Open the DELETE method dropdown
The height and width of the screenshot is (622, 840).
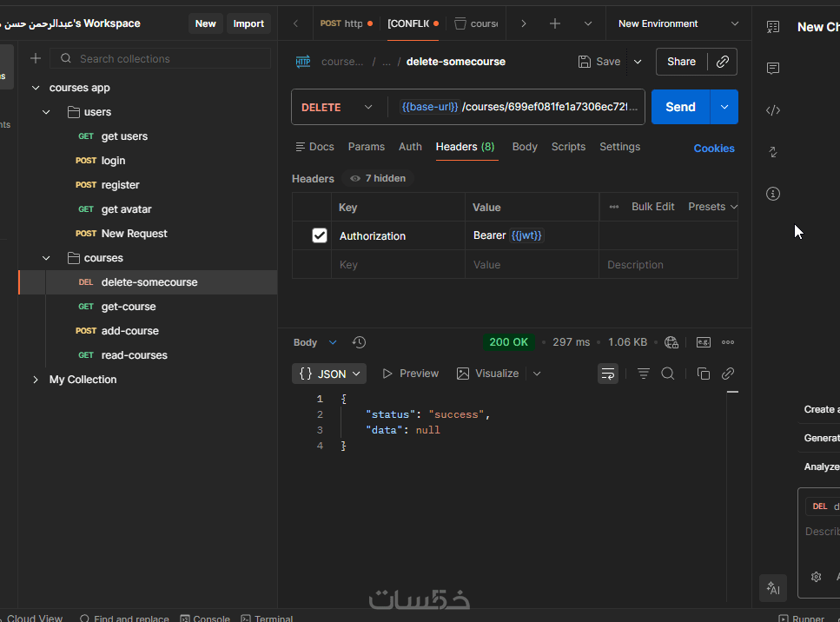coord(336,107)
